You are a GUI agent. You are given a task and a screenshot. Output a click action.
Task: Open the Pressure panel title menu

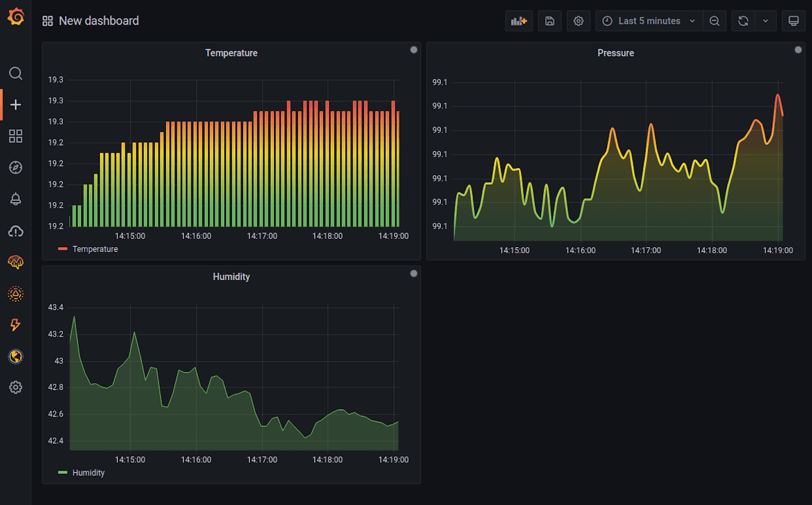coord(615,53)
